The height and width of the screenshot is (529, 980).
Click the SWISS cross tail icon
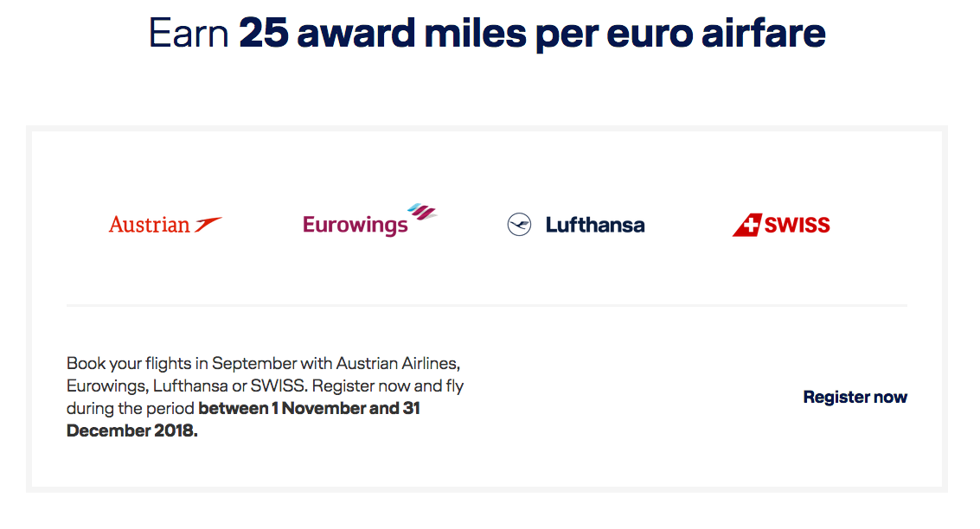pos(746,225)
